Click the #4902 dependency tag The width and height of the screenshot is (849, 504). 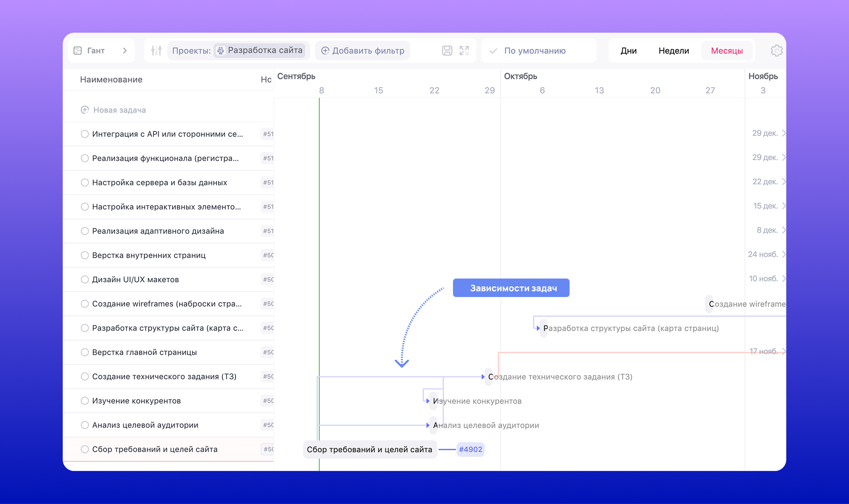coord(470,449)
